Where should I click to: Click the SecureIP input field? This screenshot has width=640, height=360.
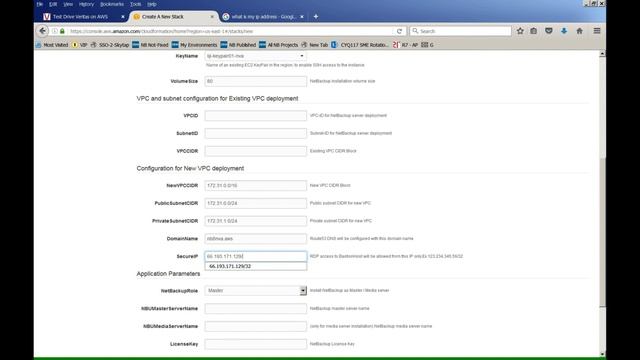(x=256, y=256)
